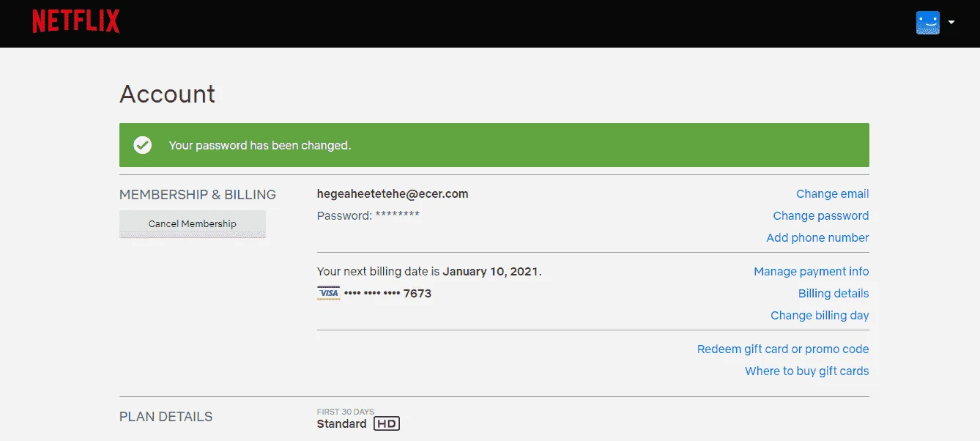Screen dimensions: 980x441
Task: Click the HD plan badge
Action: click(387, 423)
